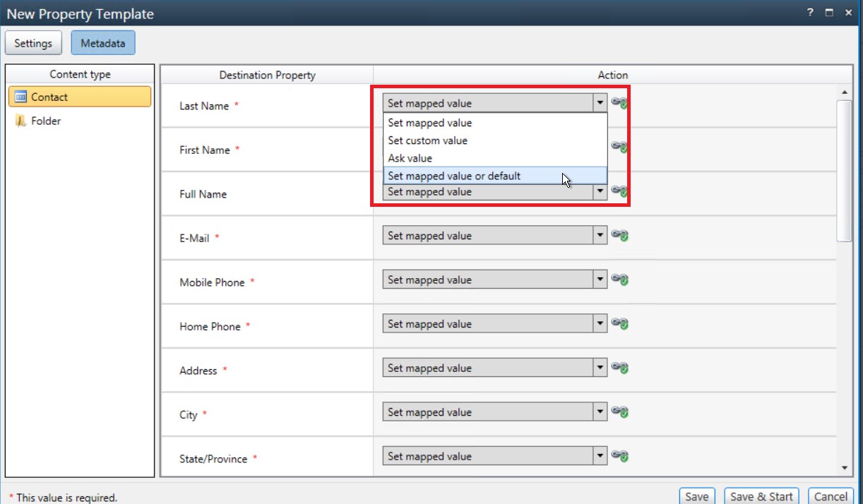Click the Save button
863x504 pixels.
coord(696,496)
